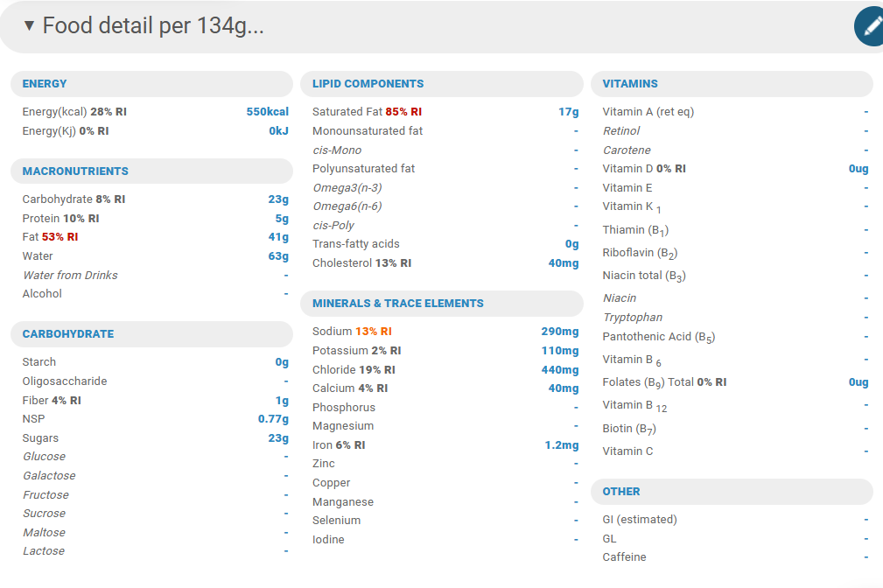Click the Selenium label

tap(337, 521)
